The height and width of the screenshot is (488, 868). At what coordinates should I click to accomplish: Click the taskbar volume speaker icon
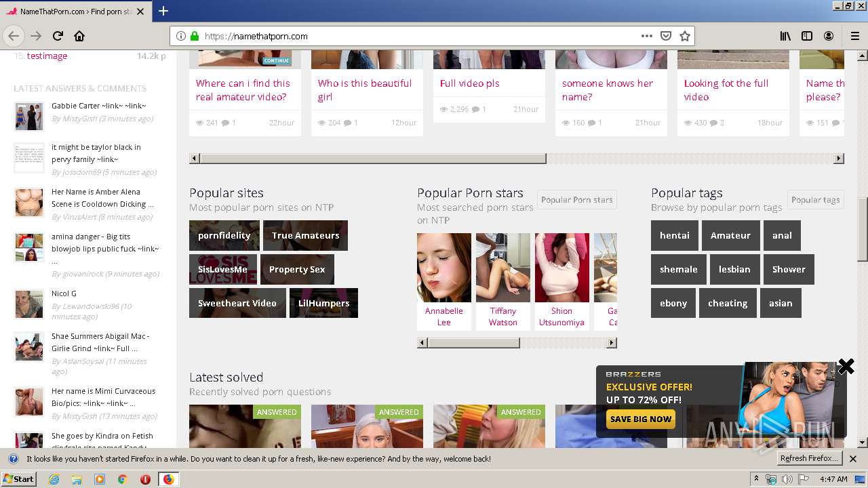click(x=787, y=479)
